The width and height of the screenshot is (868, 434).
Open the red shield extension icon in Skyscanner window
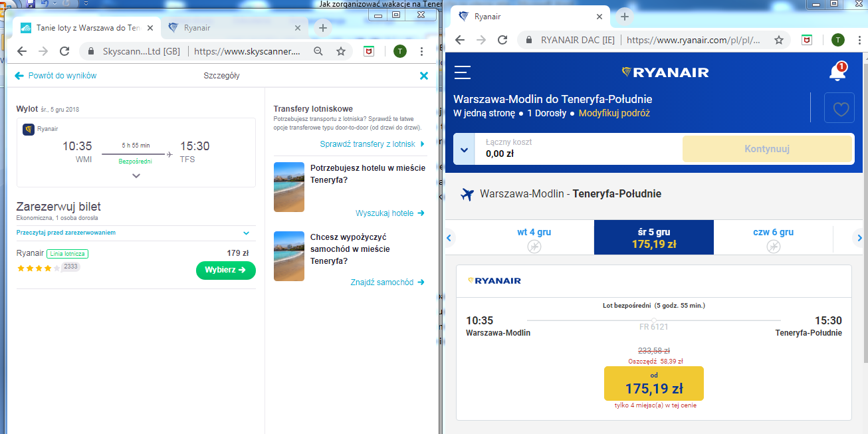click(368, 51)
